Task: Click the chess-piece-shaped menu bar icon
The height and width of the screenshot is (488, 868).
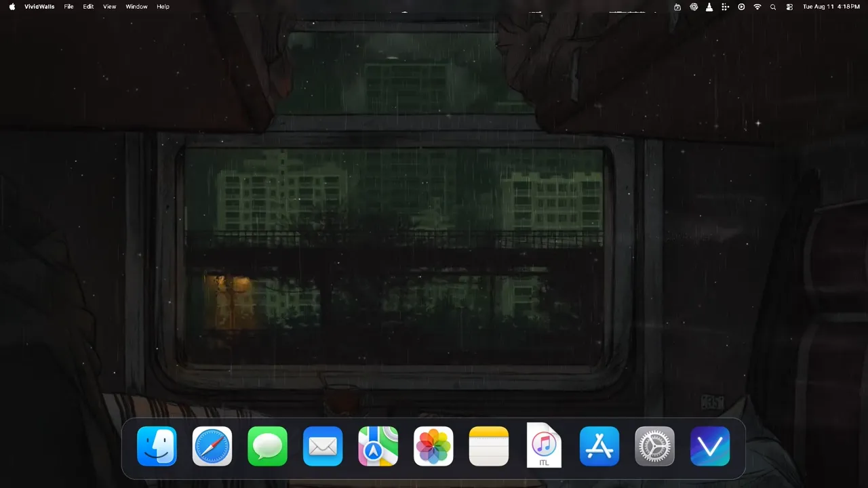Action: pos(709,7)
